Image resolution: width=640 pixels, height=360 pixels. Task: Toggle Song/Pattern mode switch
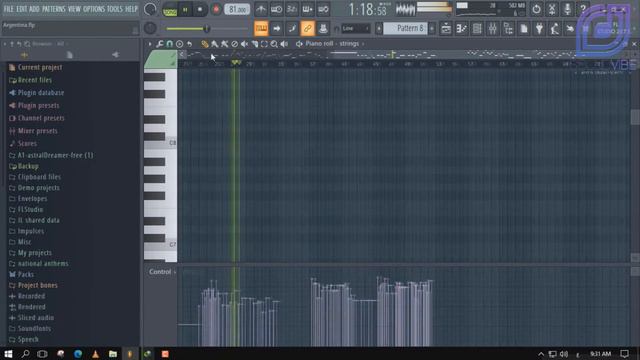pos(170,9)
